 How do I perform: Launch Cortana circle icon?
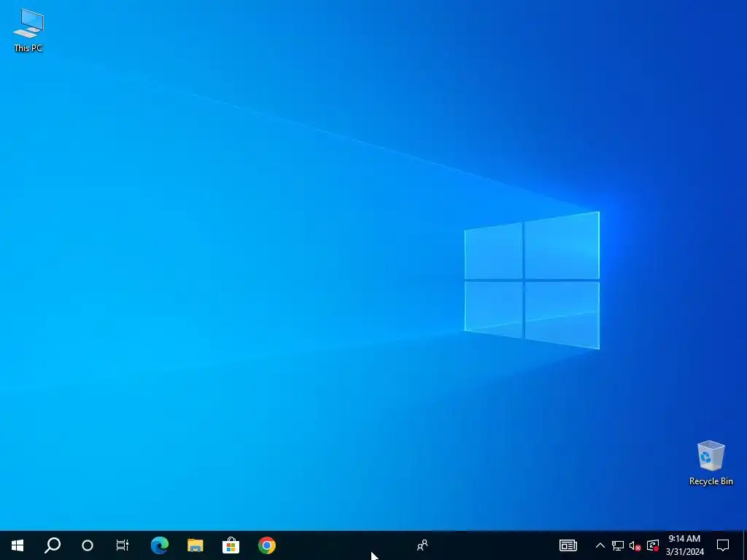pyautogui.click(x=88, y=545)
